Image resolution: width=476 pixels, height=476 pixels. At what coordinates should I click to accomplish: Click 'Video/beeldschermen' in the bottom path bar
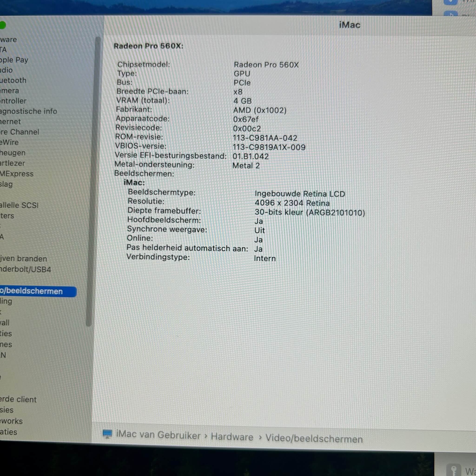[314, 439]
